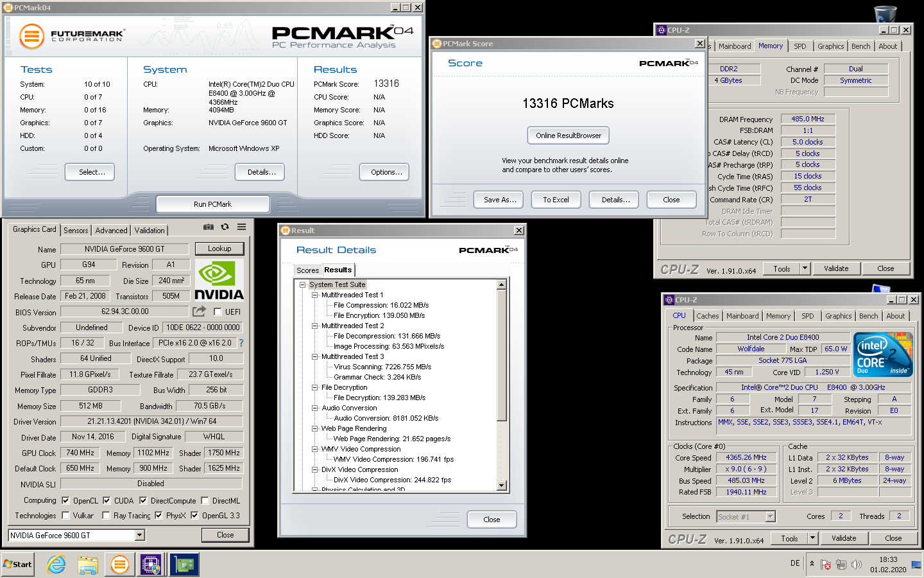Collapse the WMV Video Compression node
Screen dimensions: 924x578
pos(314,449)
